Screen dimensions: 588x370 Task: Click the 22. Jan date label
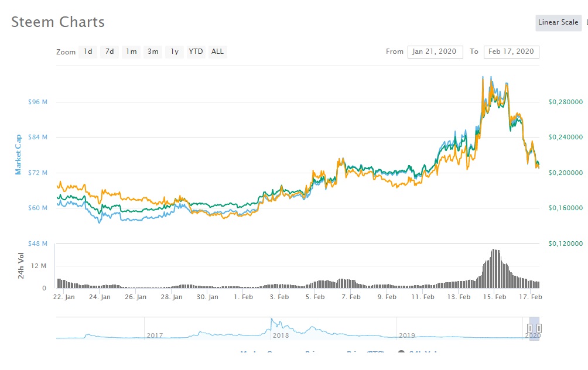click(64, 297)
